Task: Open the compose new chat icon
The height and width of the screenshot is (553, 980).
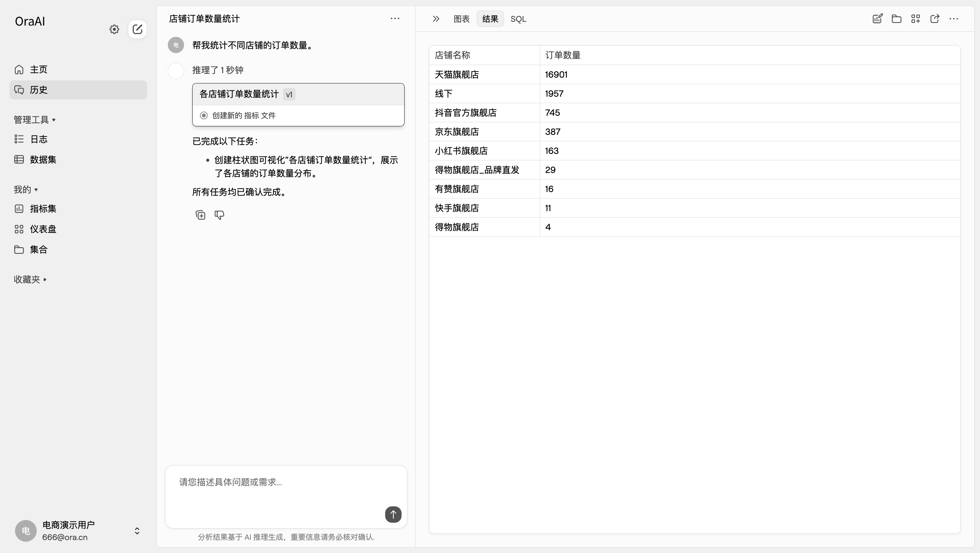Action: 137,29
